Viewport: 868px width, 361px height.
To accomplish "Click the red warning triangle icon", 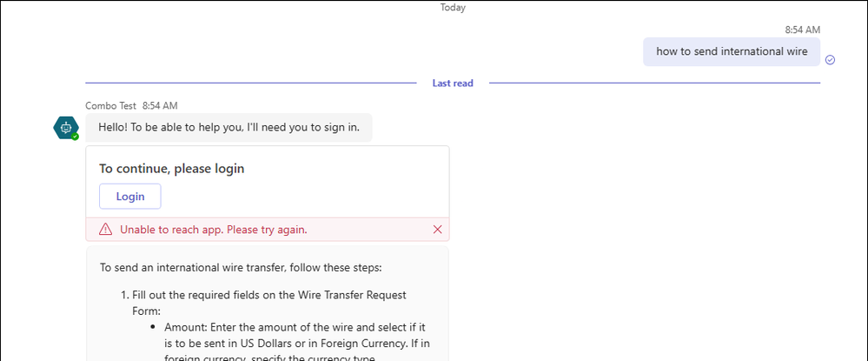I will [105, 230].
